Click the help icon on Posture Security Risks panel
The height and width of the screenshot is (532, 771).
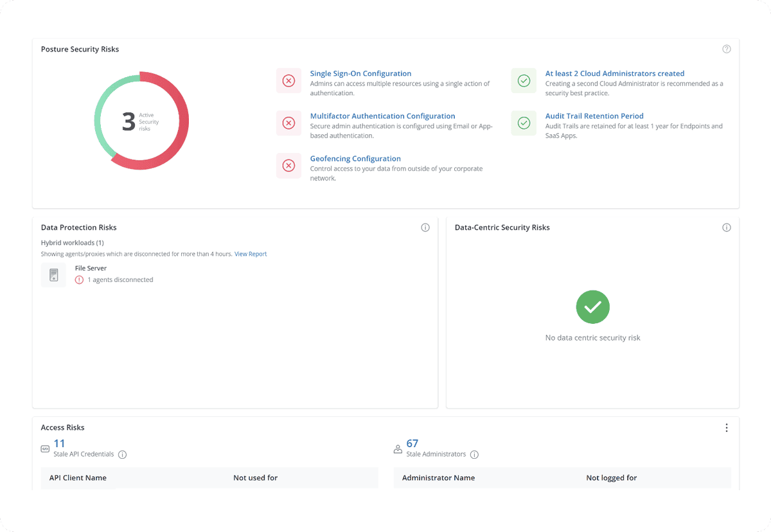pyautogui.click(x=726, y=49)
